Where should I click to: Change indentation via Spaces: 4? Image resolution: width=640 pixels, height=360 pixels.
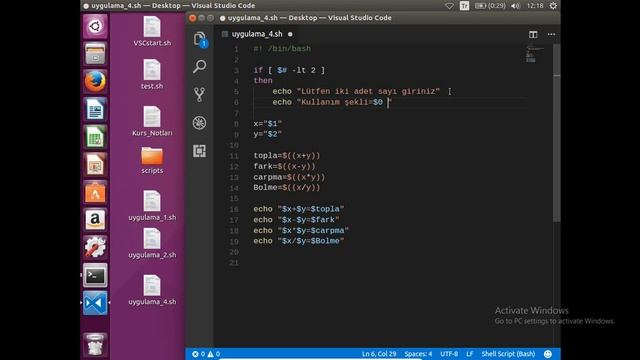pyautogui.click(x=418, y=354)
